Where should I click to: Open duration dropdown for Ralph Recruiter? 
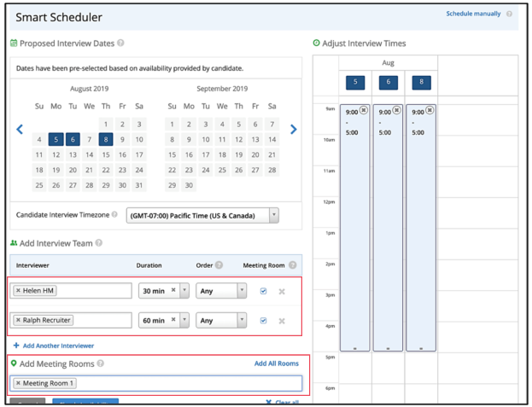(x=184, y=320)
